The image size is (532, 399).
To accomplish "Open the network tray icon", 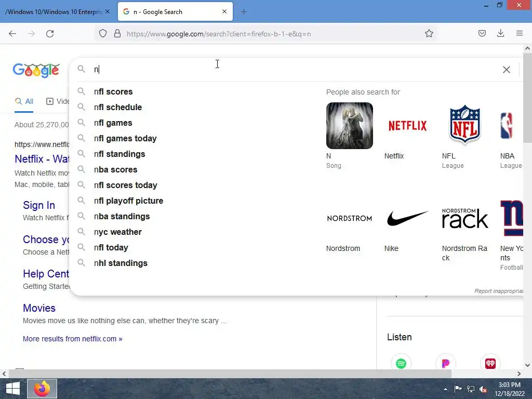I will pyautogui.click(x=471, y=389).
